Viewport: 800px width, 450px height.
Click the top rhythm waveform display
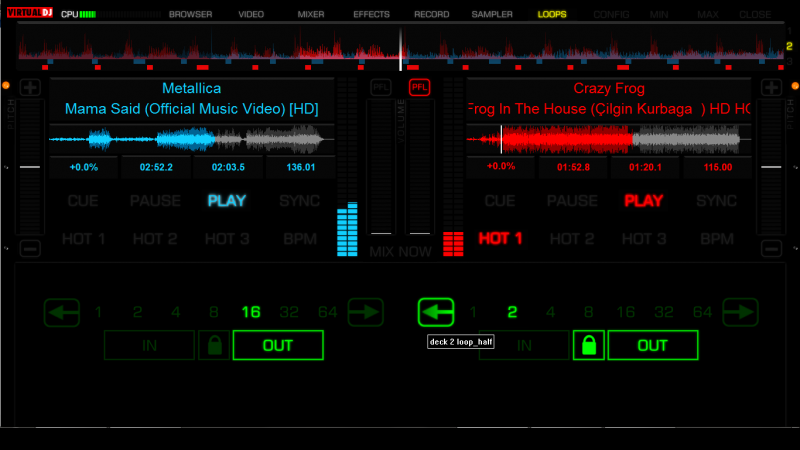(401, 48)
